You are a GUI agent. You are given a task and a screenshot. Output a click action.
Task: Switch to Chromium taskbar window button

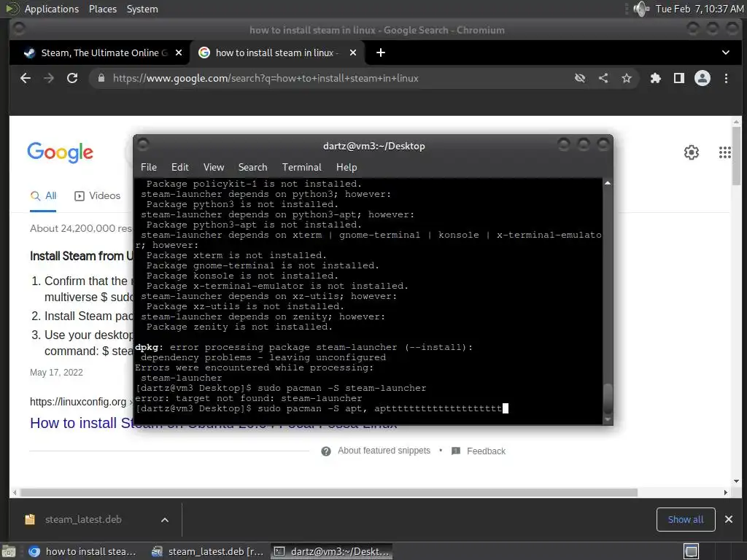click(82, 551)
